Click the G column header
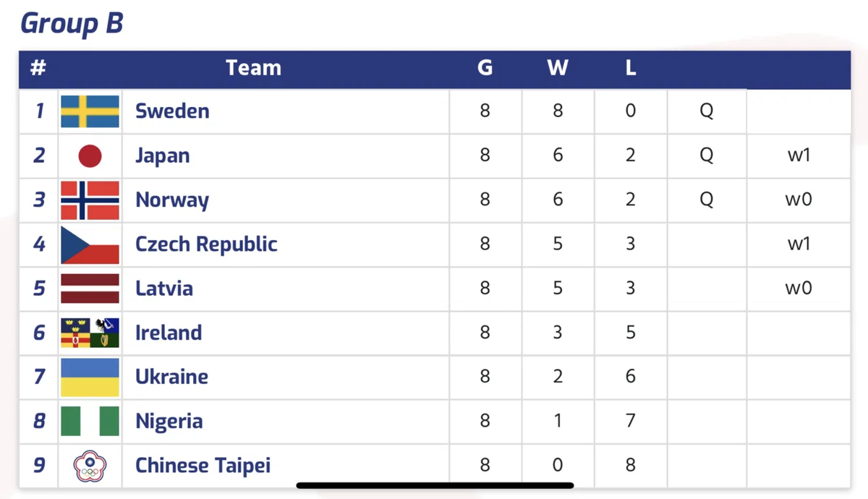Image resolution: width=868 pixels, height=499 pixels. 485,68
